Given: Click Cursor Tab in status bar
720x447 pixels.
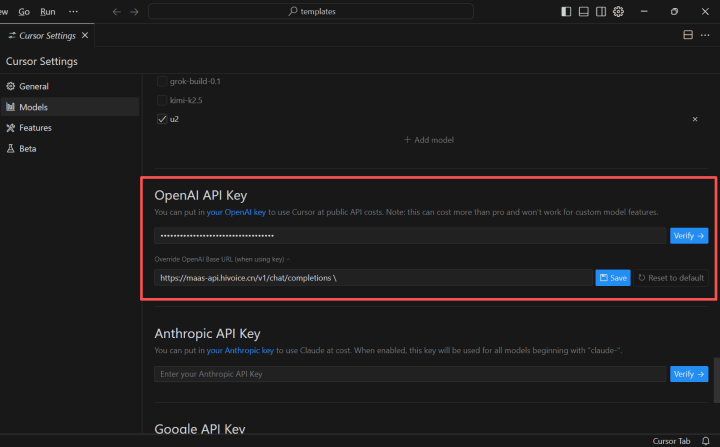Looking at the screenshot, I should pos(671,441).
